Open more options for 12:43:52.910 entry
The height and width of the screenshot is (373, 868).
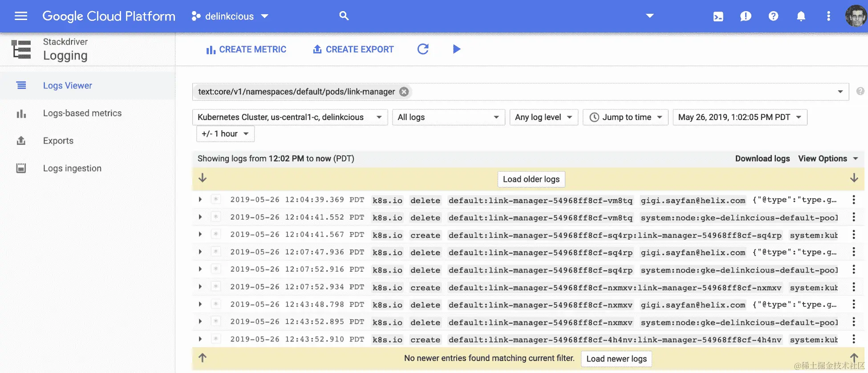point(854,339)
